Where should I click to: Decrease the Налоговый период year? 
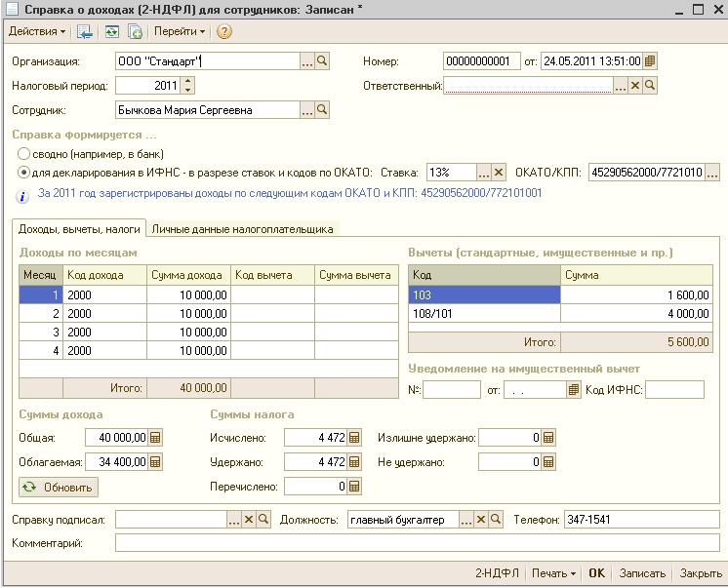(187, 90)
